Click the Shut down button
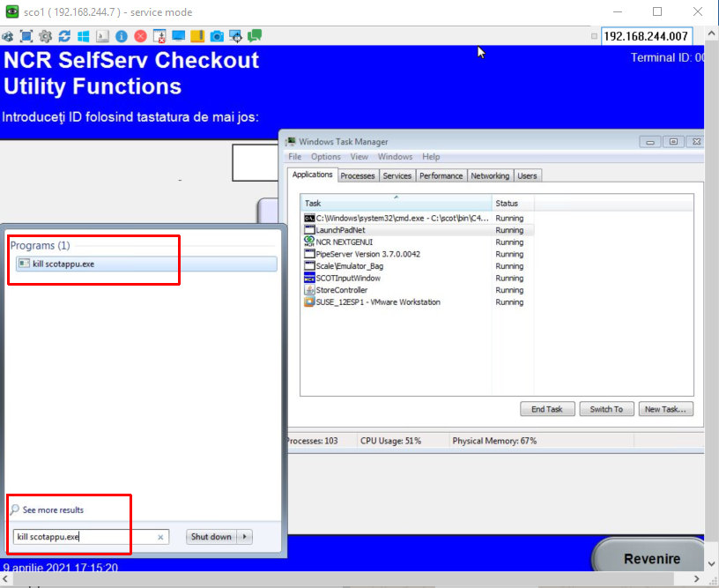719x588 pixels. point(211,537)
